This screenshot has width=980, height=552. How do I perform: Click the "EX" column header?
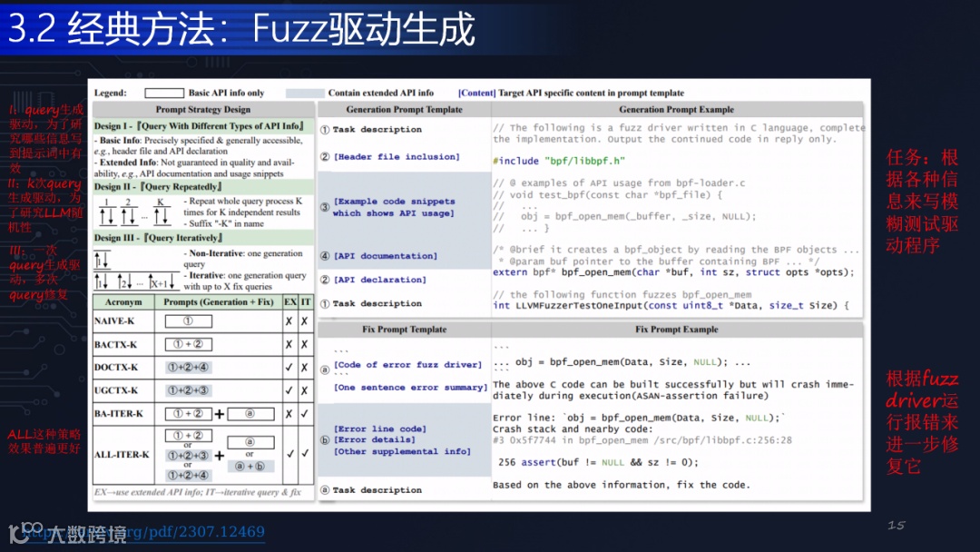(x=290, y=302)
